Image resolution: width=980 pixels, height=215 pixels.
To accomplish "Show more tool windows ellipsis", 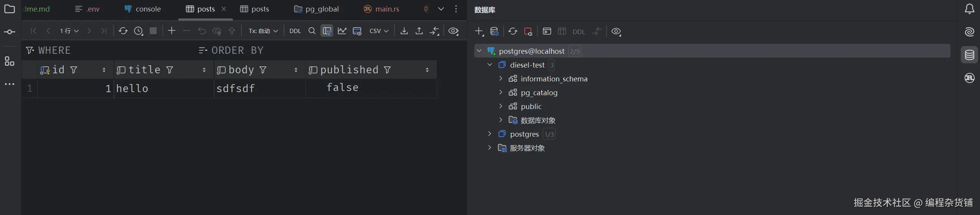I will 10,84.
